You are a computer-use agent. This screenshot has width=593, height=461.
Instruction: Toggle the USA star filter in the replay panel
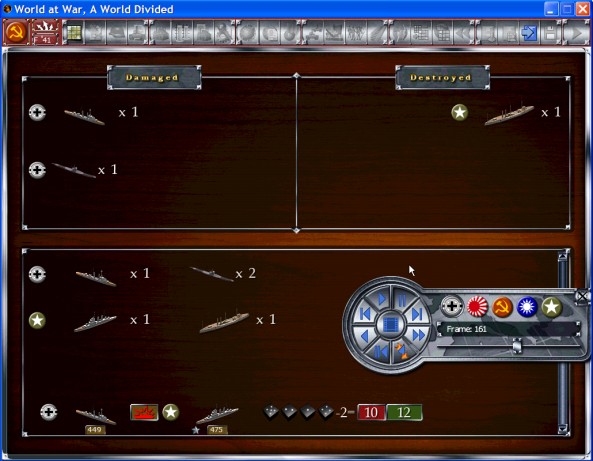pos(552,307)
